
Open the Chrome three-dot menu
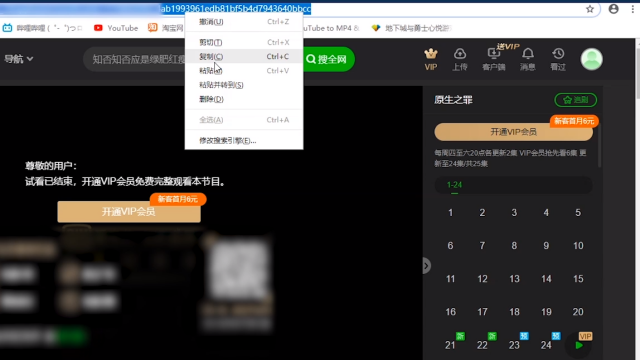(x=633, y=9)
